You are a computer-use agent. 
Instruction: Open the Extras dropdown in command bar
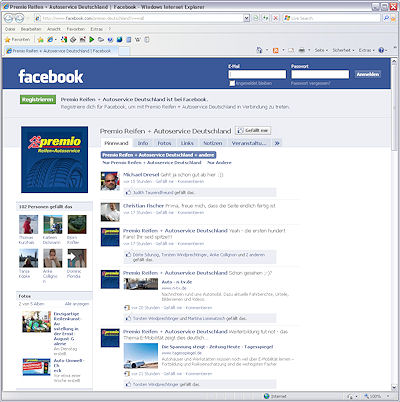(366, 50)
